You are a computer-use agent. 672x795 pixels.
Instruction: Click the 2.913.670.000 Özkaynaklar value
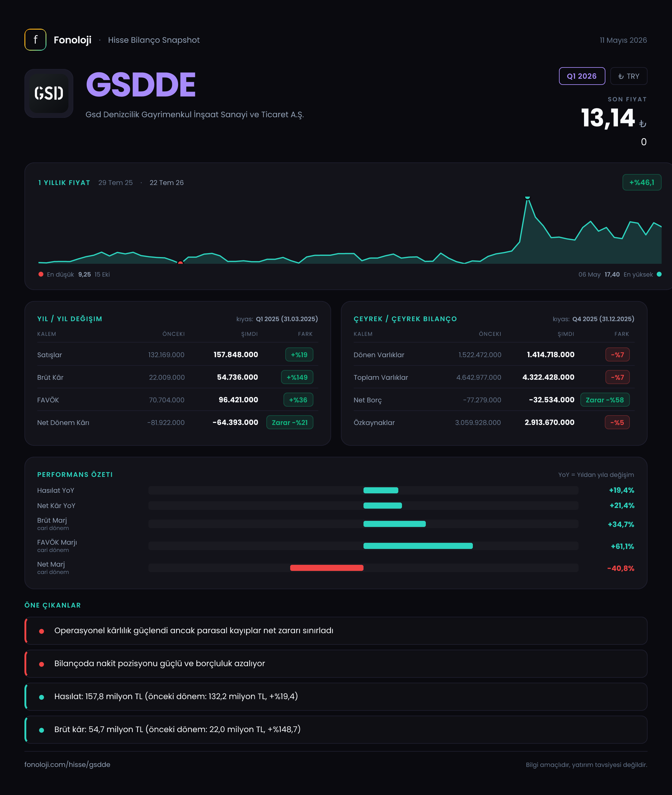[549, 423]
